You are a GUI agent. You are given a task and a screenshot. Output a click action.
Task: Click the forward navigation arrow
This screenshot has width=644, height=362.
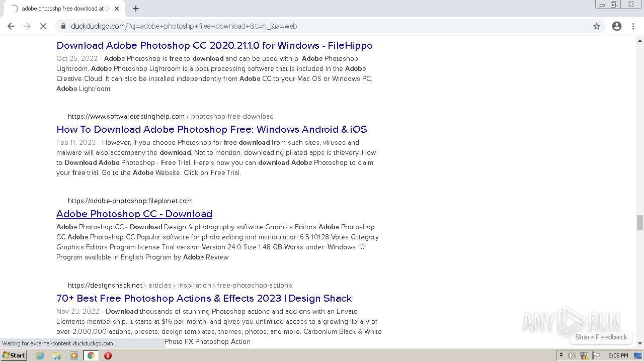click(27, 26)
